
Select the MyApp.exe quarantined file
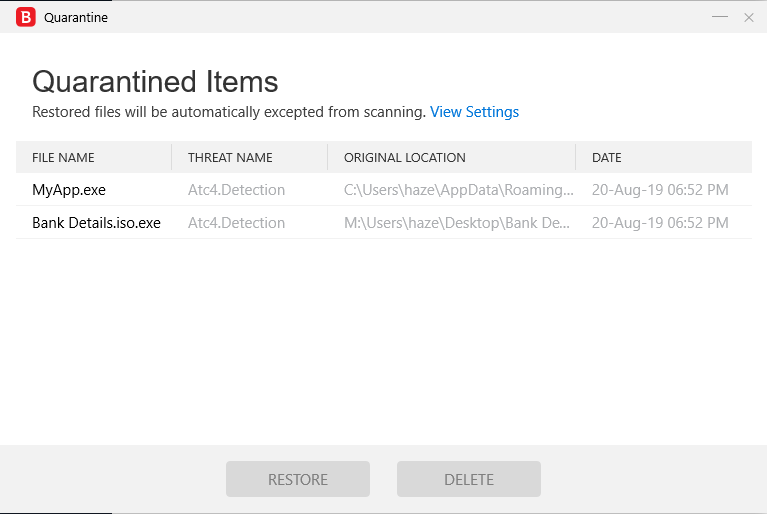coord(69,190)
